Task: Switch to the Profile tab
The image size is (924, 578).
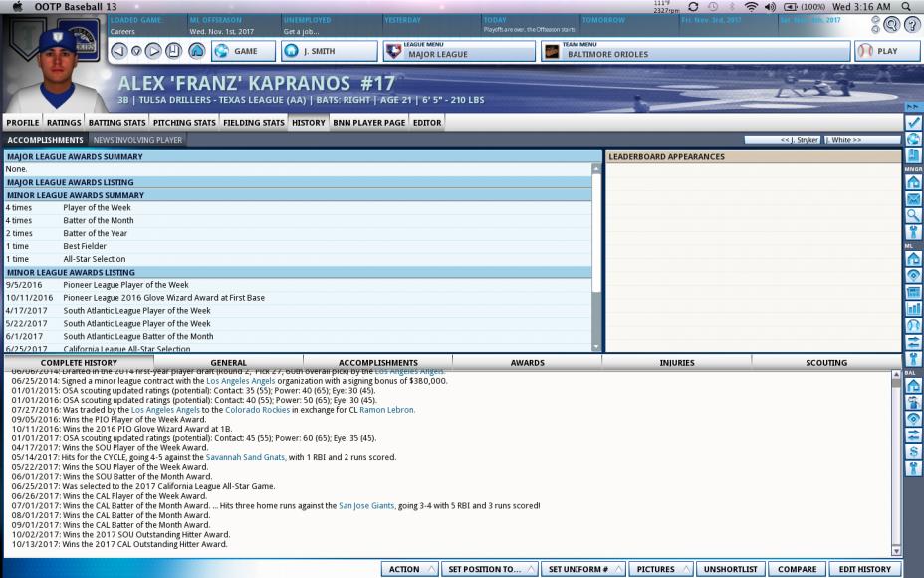Action: (23, 123)
